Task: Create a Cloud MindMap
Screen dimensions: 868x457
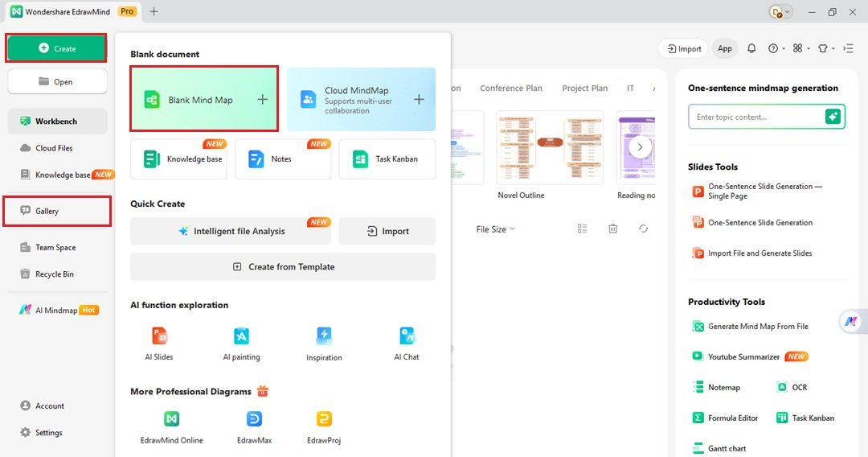Action: coord(361,99)
